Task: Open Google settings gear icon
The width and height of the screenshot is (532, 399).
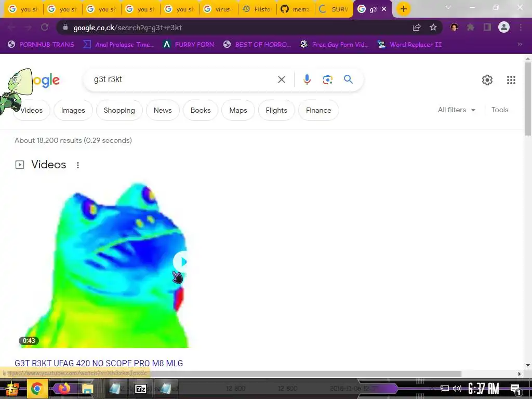Action: [x=487, y=80]
